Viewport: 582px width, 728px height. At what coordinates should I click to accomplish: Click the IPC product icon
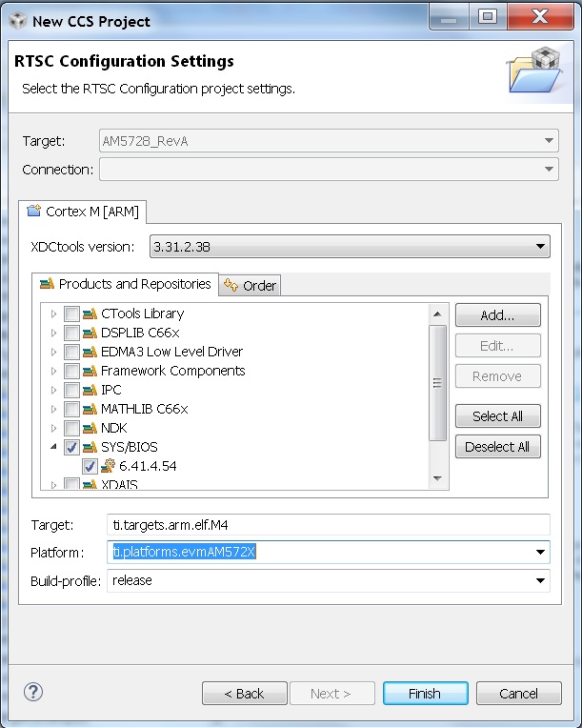90,390
